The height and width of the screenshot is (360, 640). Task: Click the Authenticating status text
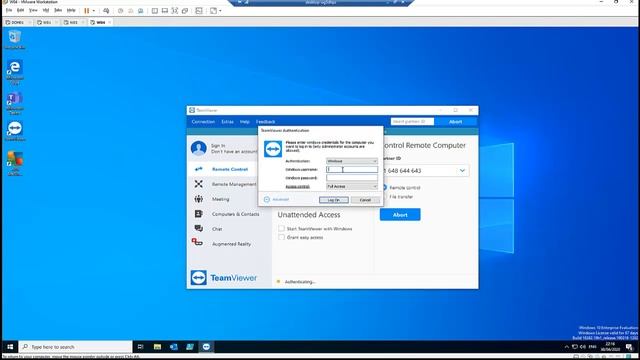[300, 282]
